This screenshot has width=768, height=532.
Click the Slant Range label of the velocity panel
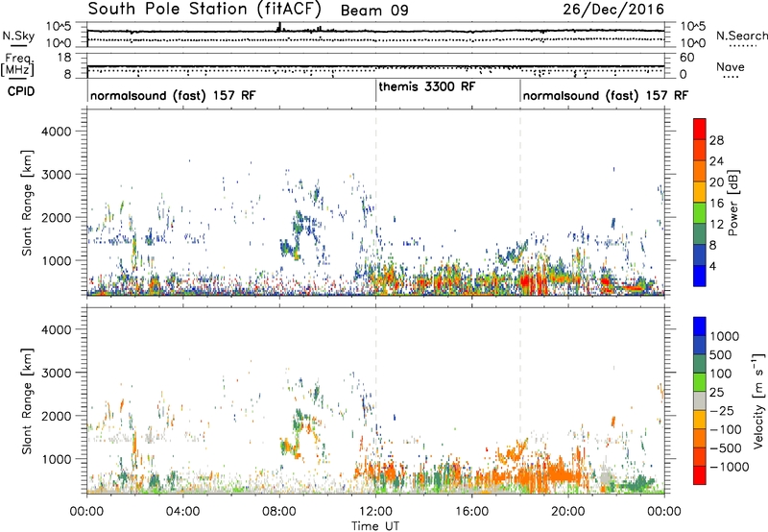pos(27,401)
